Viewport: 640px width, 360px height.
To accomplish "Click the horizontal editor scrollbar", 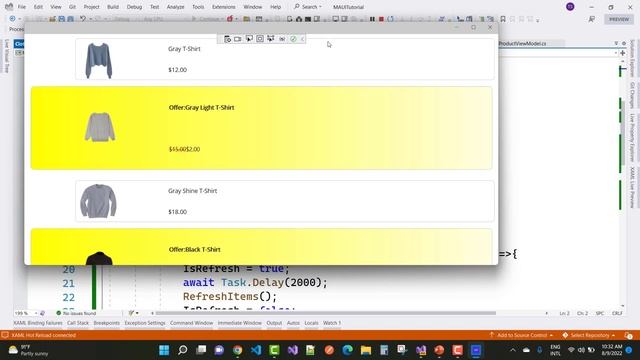I will coord(326,313).
